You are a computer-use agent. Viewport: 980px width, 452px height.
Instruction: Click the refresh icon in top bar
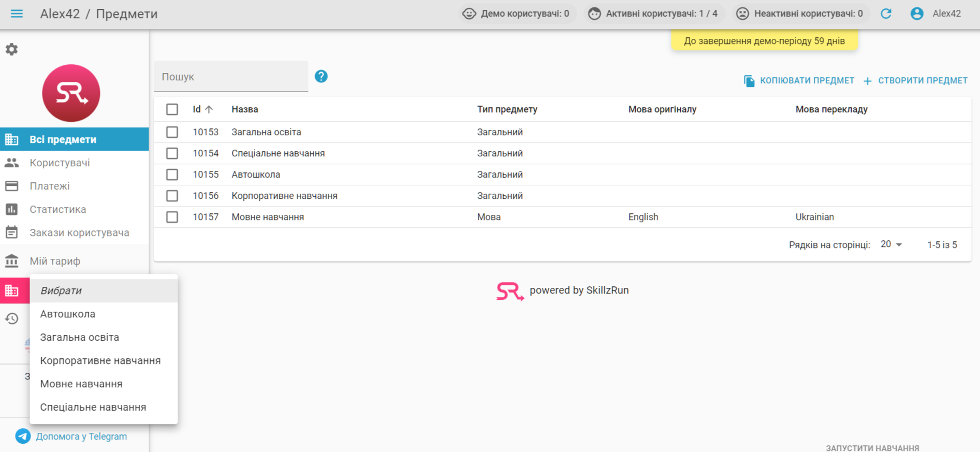(x=886, y=13)
